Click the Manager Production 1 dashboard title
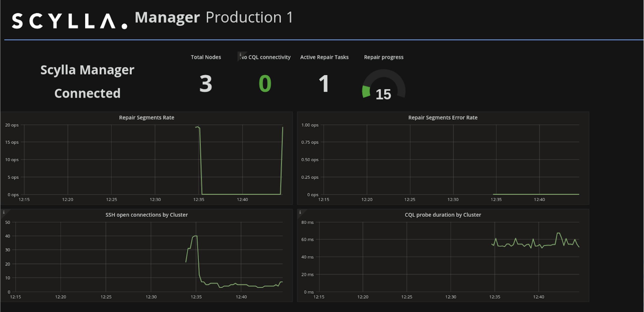644x312 pixels. pyautogui.click(x=214, y=18)
